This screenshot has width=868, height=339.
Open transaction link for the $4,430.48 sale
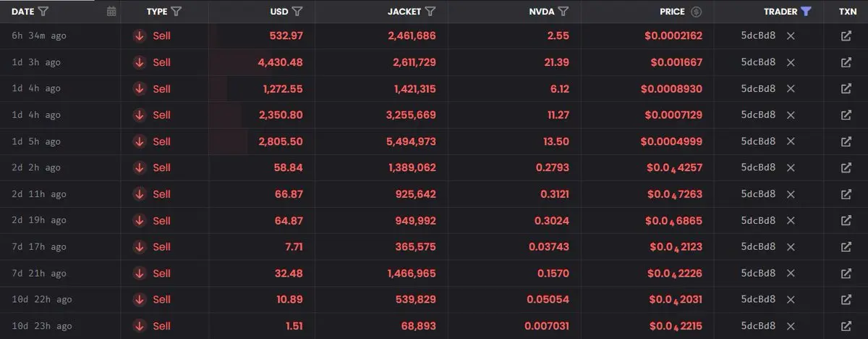(x=846, y=62)
